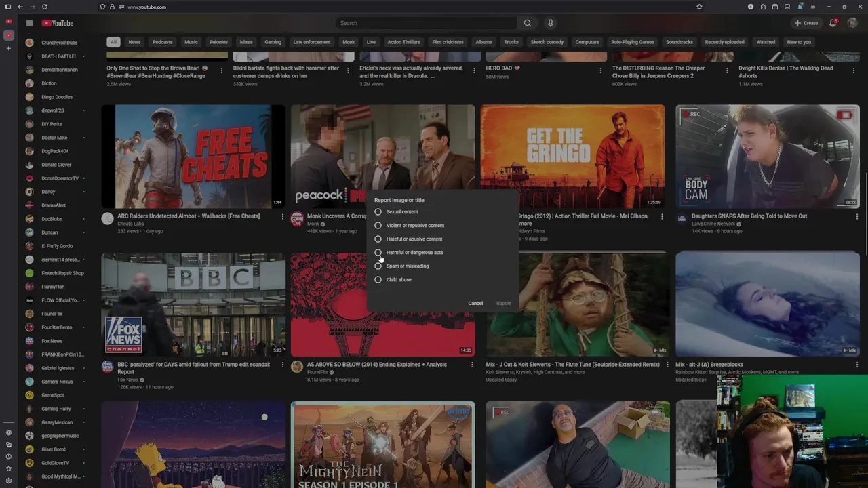Go back with browser back arrow
The height and width of the screenshot is (488, 868).
pyautogui.click(x=20, y=7)
